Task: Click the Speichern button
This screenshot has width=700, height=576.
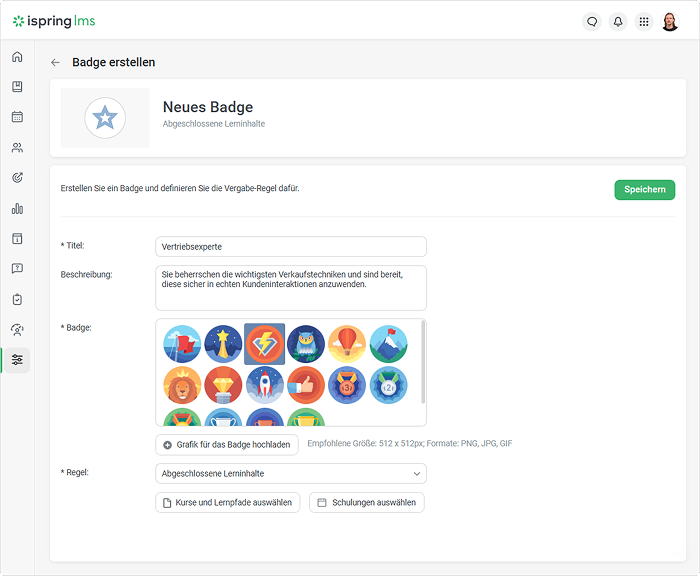Action: (645, 190)
